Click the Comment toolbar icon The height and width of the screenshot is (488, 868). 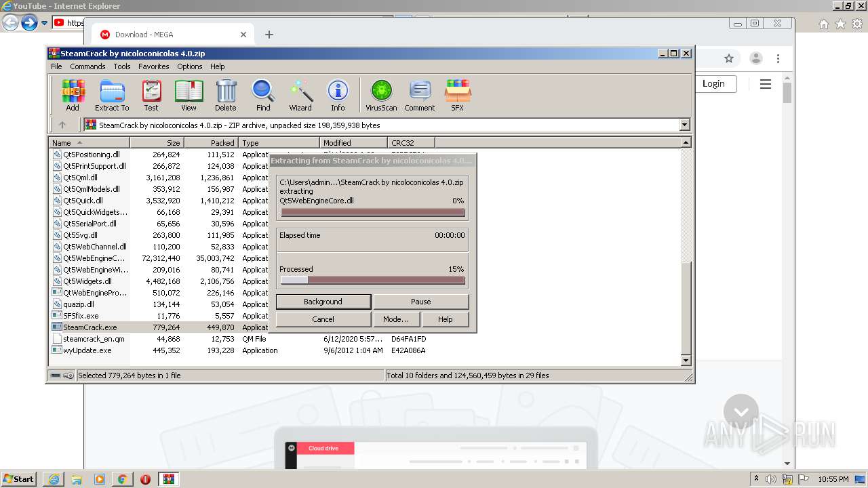[420, 96]
